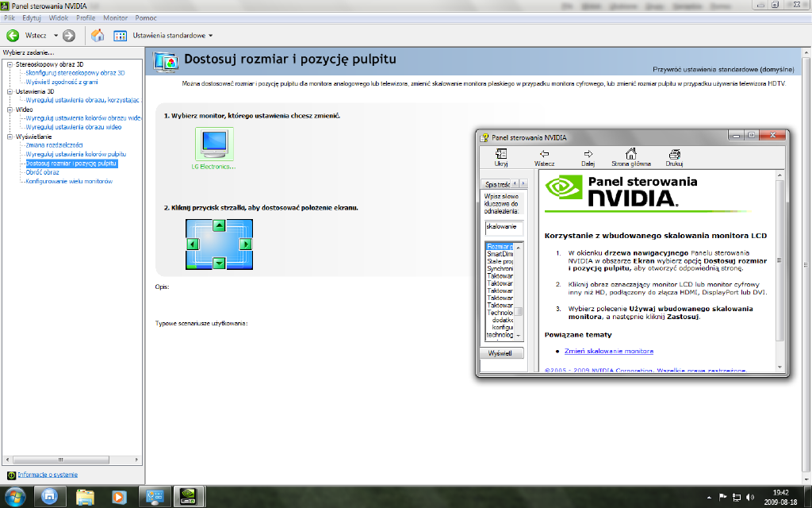Collapse the Wyświetlanie tree node

tap(10, 137)
